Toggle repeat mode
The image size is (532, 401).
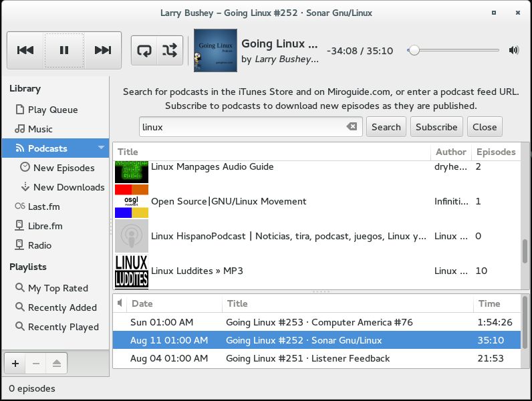click(144, 51)
